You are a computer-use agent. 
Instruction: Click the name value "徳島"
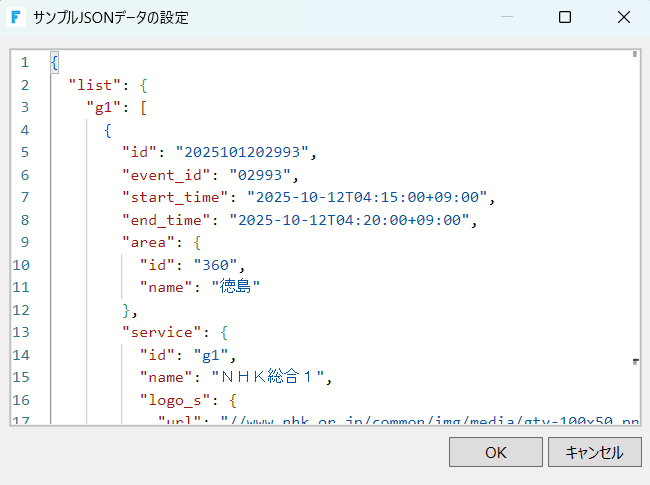tap(235, 286)
